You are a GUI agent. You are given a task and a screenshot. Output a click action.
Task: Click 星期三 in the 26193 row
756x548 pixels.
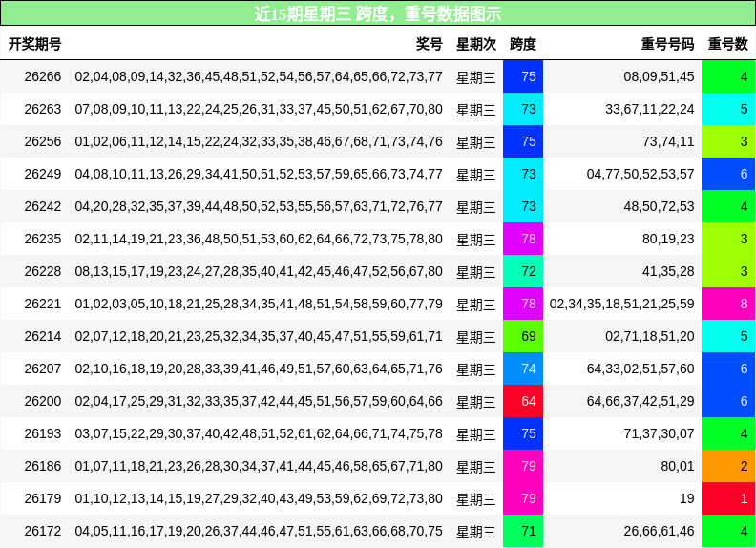476,434
